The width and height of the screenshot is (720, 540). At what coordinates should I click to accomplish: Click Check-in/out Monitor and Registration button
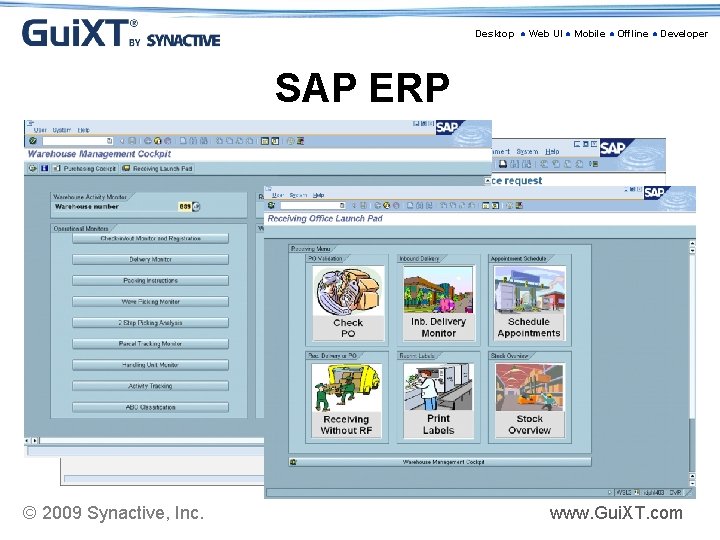pyautogui.click(x=151, y=239)
